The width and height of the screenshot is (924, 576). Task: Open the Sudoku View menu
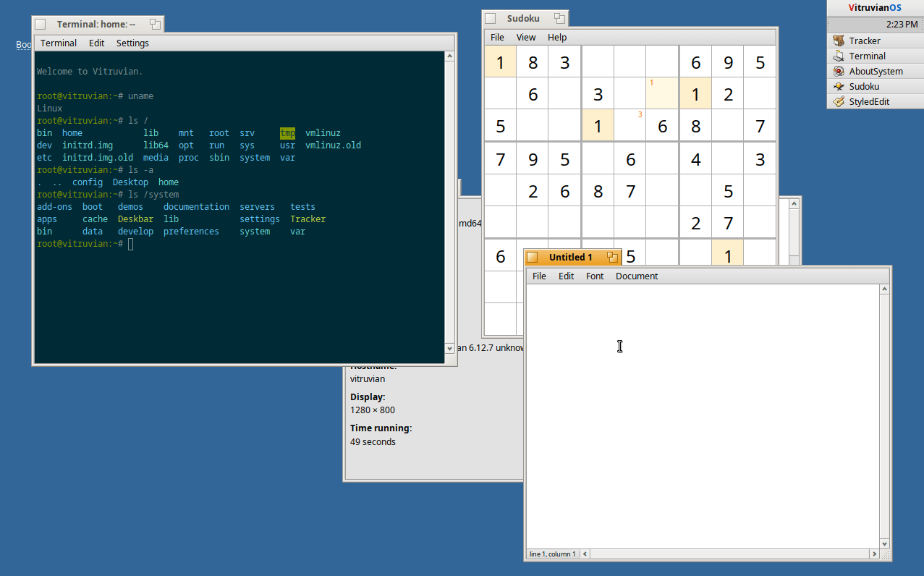pyautogui.click(x=526, y=38)
